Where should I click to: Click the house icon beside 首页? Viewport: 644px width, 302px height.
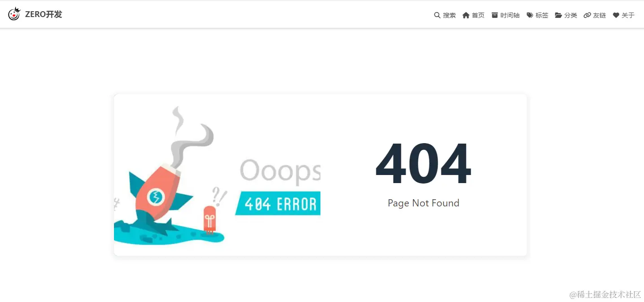tap(466, 15)
